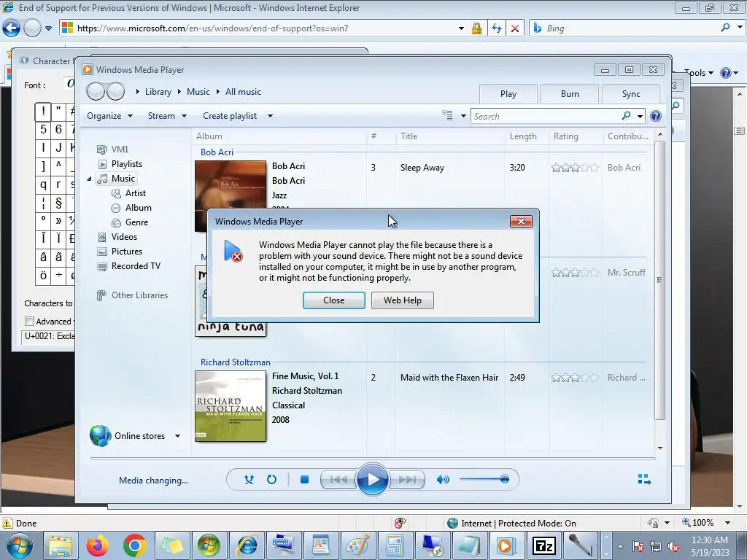Open the Internet Explorer Tools menu
This screenshot has width=747, height=560.
tap(698, 73)
